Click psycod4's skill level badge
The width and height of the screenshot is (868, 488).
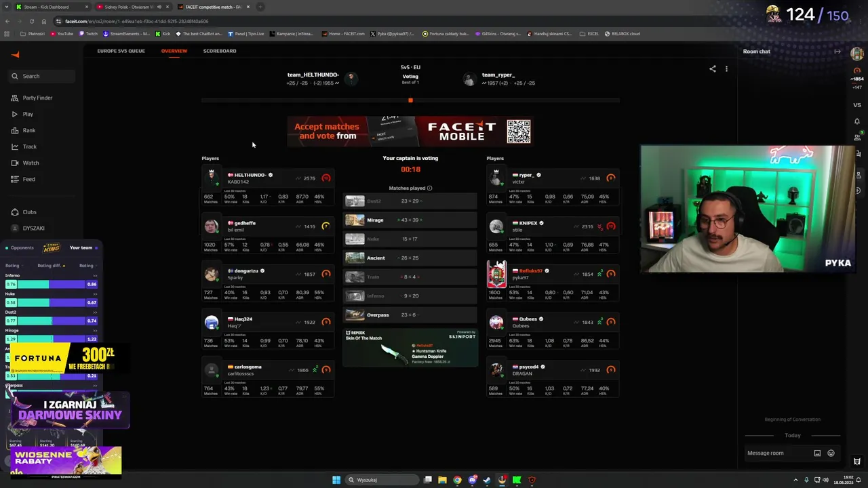point(611,370)
